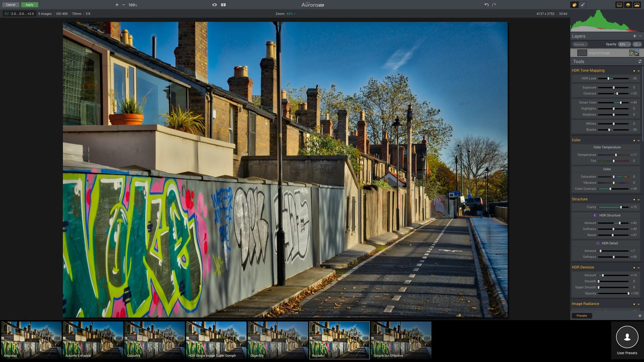The image size is (644, 362).
Task: Open the layer Opacity 53% dropdown
Action: [x=624, y=44]
